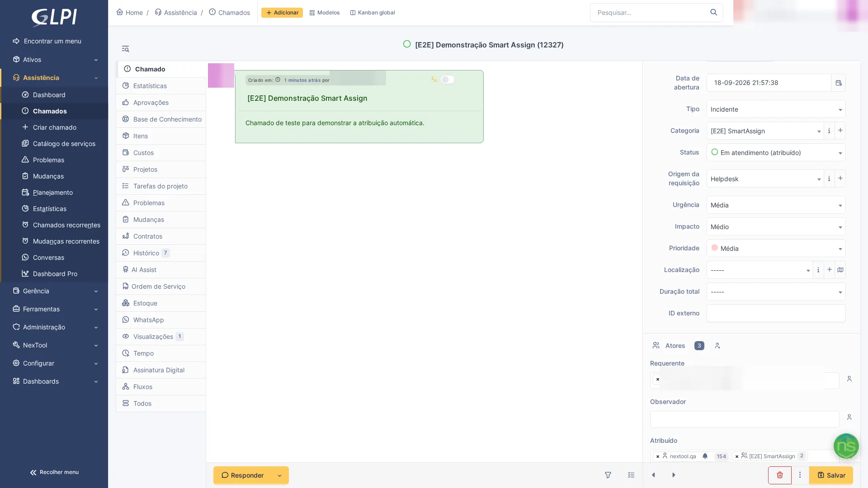
Task: Open the Impacto dropdown
Action: coord(776,226)
